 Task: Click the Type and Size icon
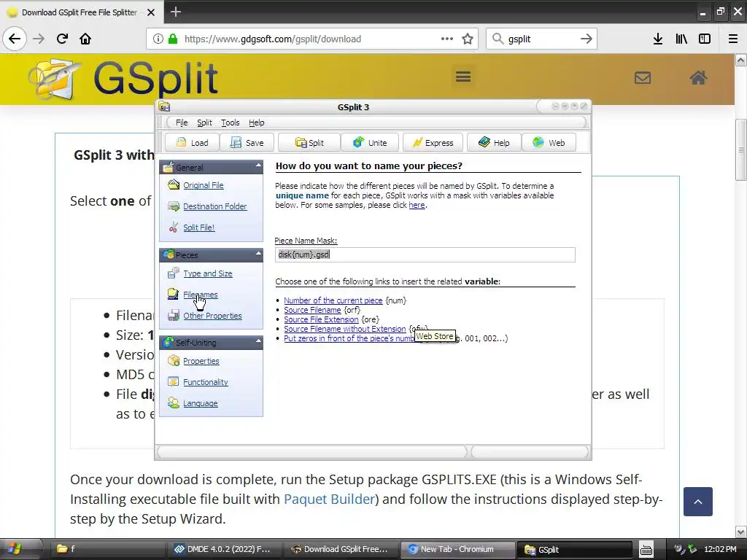coord(174,273)
